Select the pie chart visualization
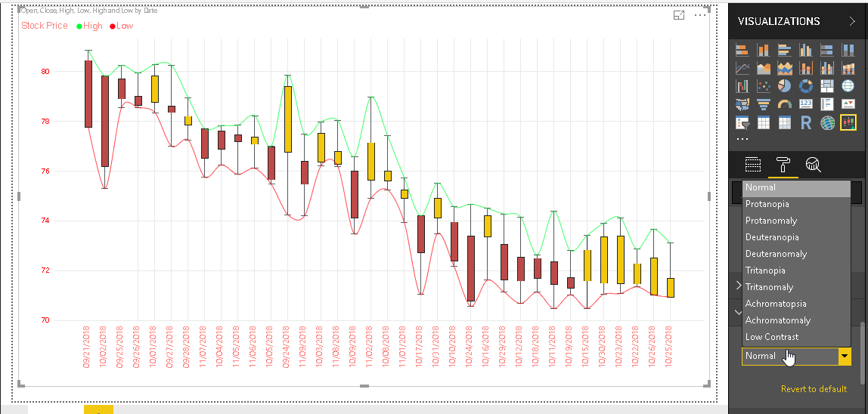Viewport: 868px width, 414px height. pos(785,86)
